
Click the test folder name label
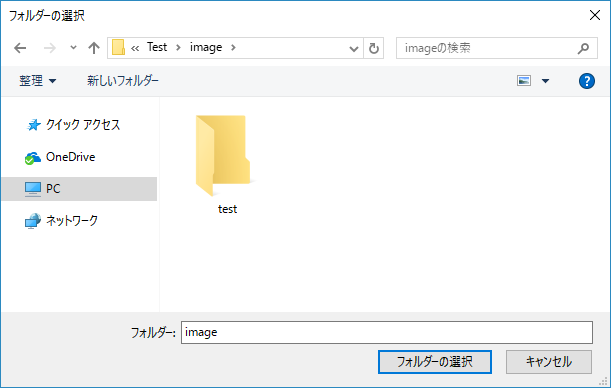tap(227, 209)
